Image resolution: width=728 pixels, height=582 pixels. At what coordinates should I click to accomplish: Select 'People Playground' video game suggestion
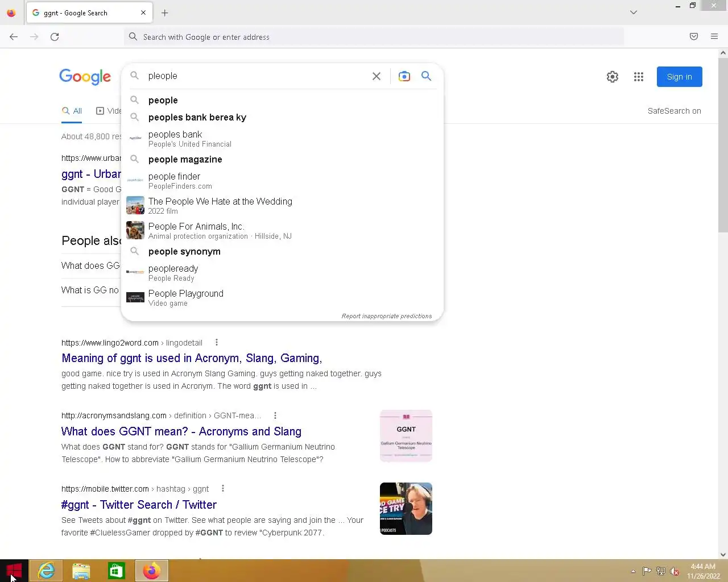click(282, 298)
